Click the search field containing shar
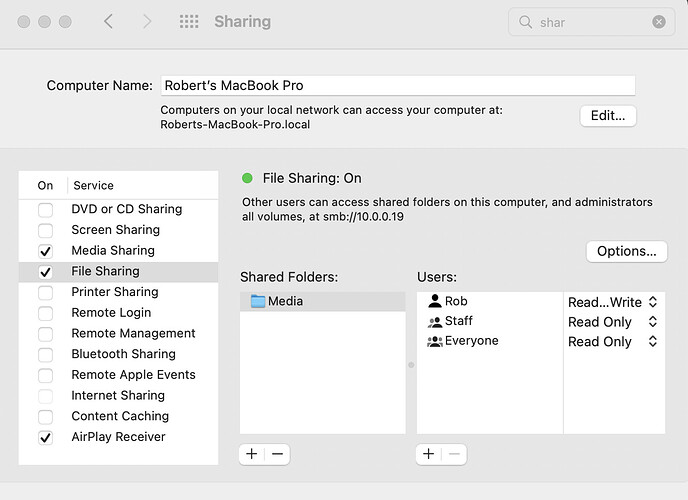The height and width of the screenshot is (500, 688). (591, 21)
